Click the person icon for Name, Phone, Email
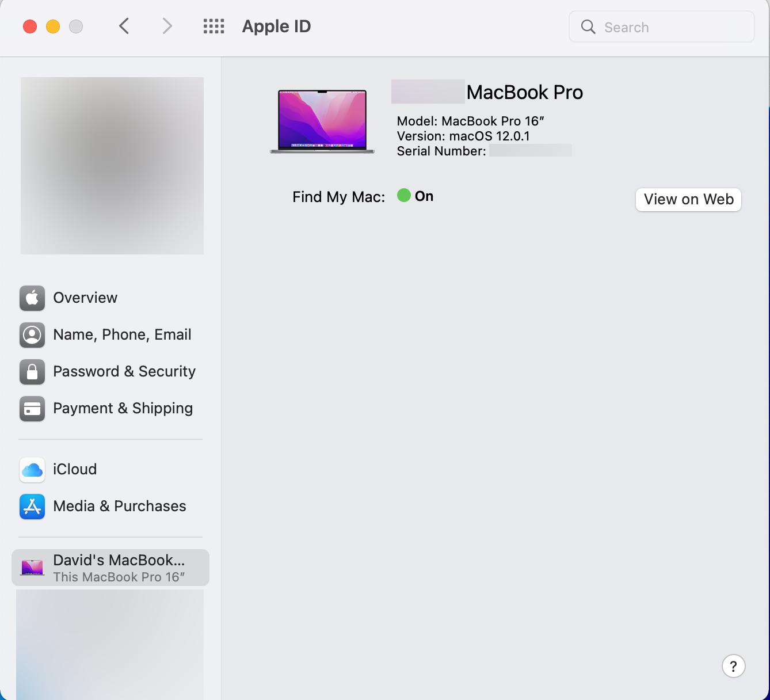The image size is (770, 700). [32, 335]
